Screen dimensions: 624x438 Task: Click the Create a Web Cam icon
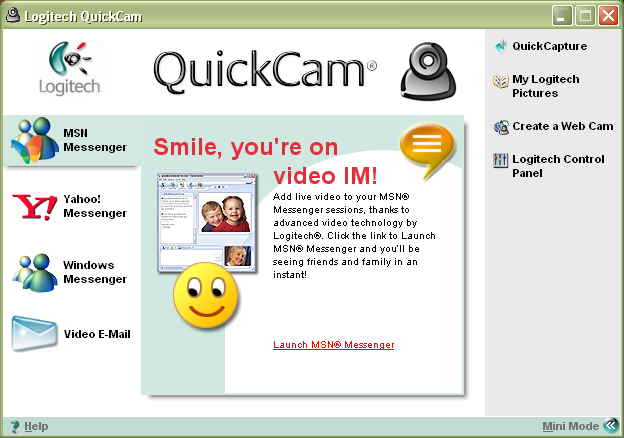click(x=501, y=127)
